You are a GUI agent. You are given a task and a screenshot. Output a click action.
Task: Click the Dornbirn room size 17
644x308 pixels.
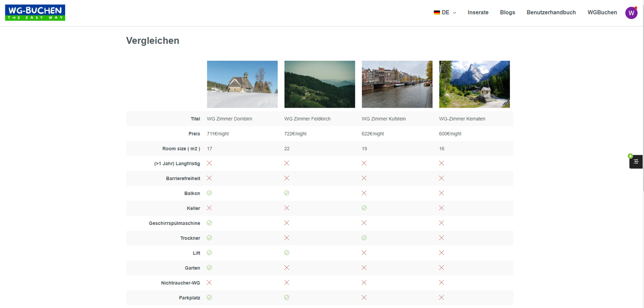click(x=209, y=149)
